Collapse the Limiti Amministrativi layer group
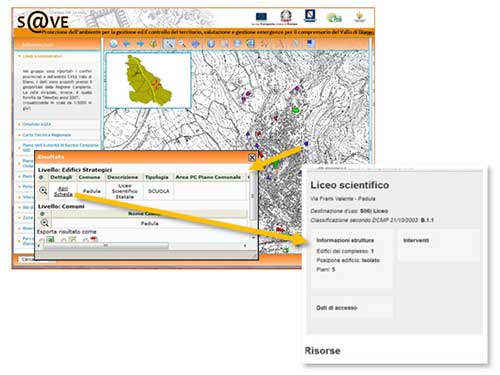Viewport: 500px width, 375px height. click(x=42, y=56)
